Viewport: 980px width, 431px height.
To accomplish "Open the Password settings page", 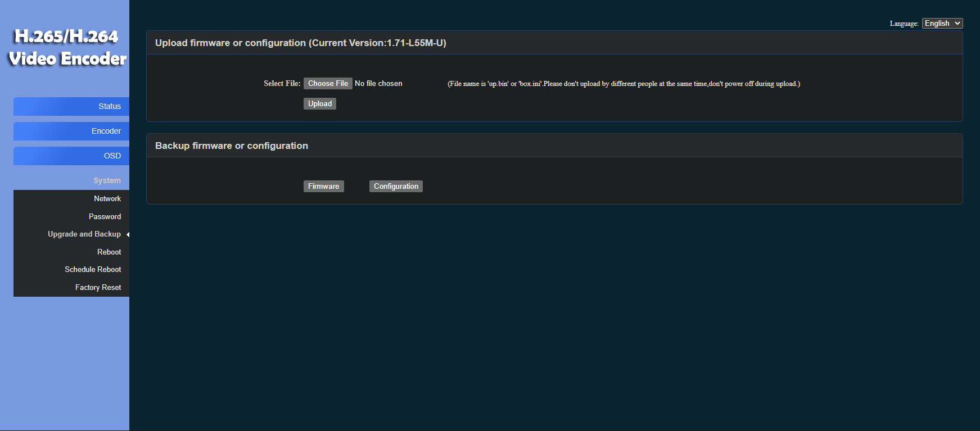I will click(x=105, y=216).
